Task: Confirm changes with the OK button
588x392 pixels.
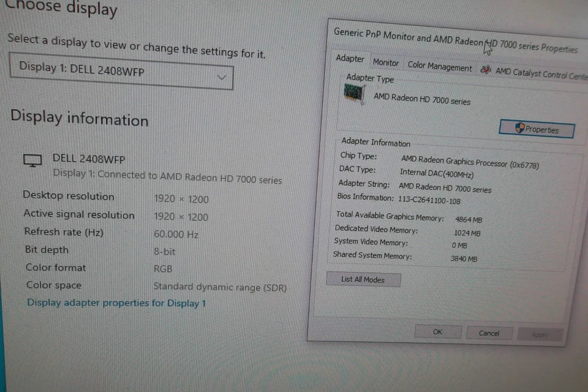Action: (x=437, y=331)
